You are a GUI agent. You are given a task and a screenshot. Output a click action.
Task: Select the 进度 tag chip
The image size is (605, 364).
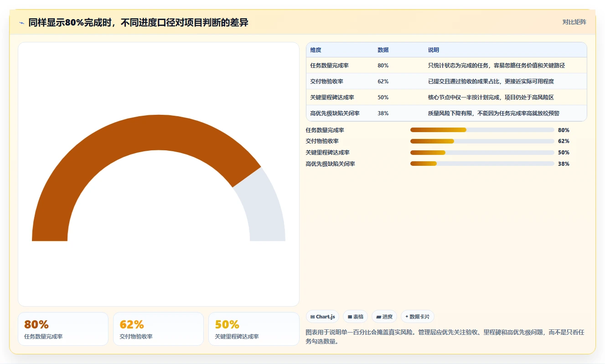[x=384, y=317]
